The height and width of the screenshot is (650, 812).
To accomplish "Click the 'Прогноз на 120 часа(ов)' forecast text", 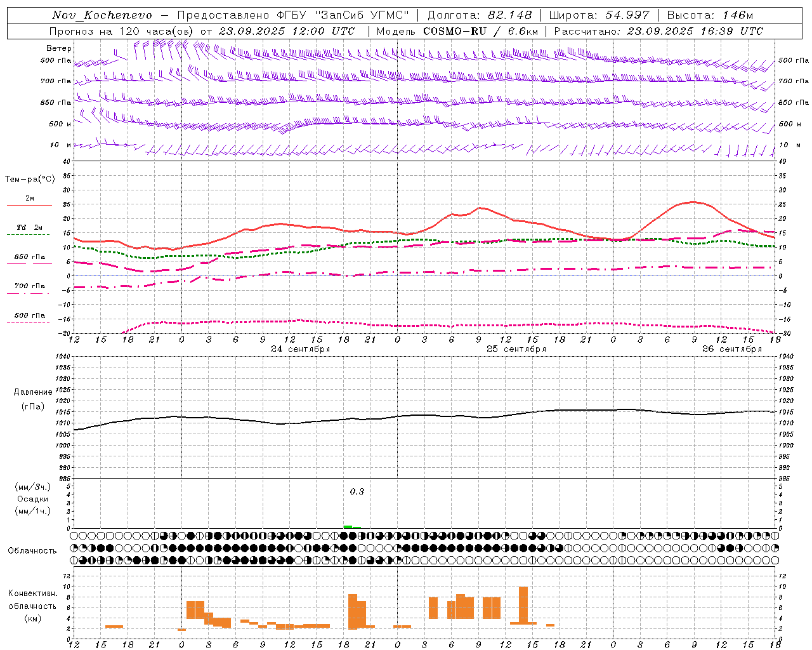I will click(x=122, y=31).
